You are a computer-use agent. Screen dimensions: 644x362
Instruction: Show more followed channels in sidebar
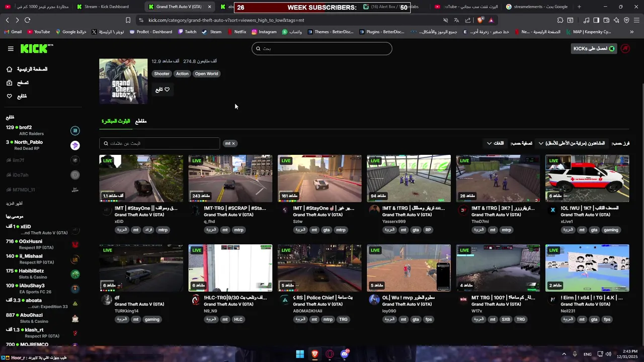point(14,204)
